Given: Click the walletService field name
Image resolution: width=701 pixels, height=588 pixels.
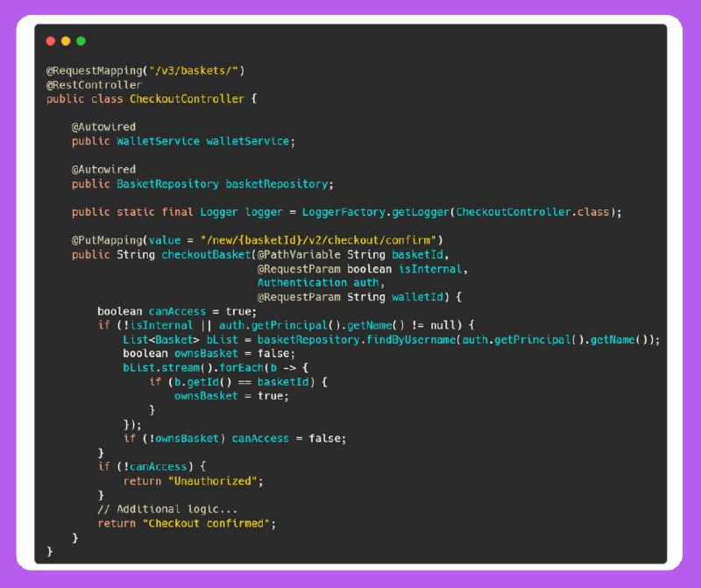Looking at the screenshot, I should (248, 141).
